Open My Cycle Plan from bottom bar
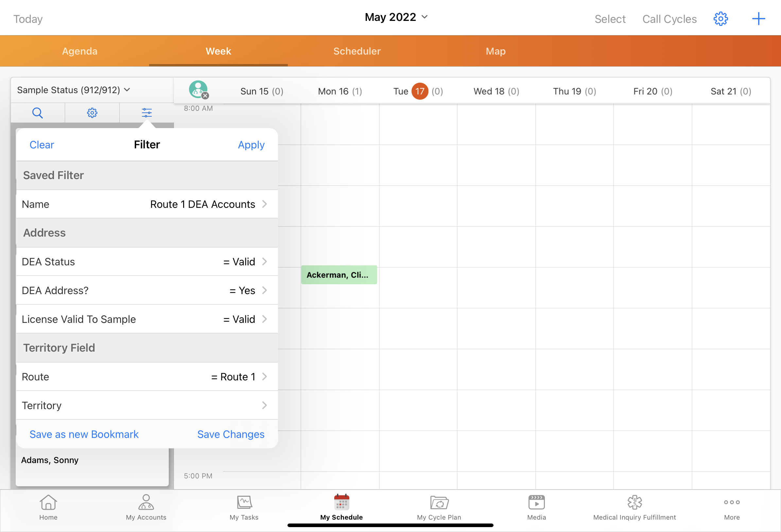This screenshot has width=781, height=532. pos(439,507)
